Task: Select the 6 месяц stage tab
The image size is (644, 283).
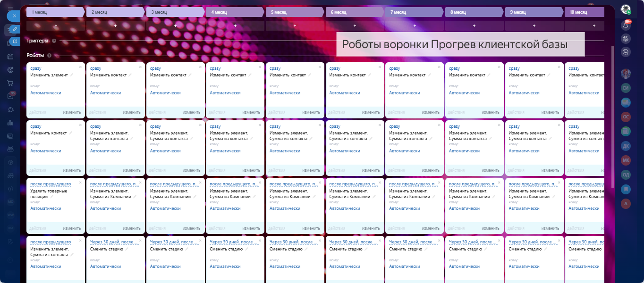Action: point(355,12)
